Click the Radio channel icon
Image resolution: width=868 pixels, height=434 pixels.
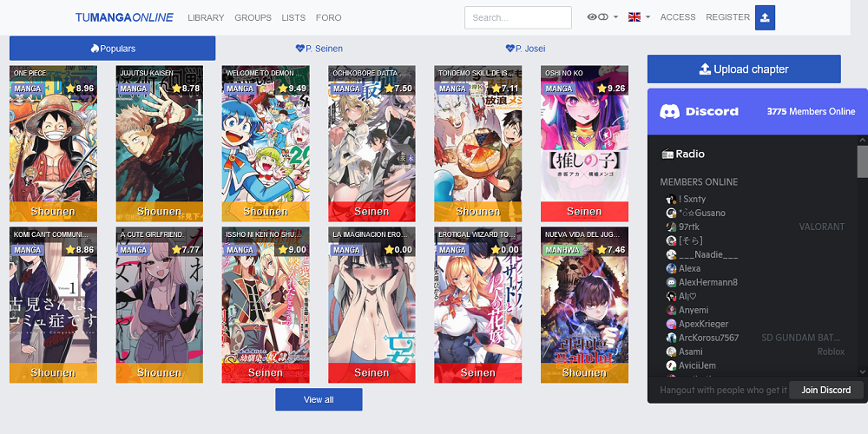[667, 155]
